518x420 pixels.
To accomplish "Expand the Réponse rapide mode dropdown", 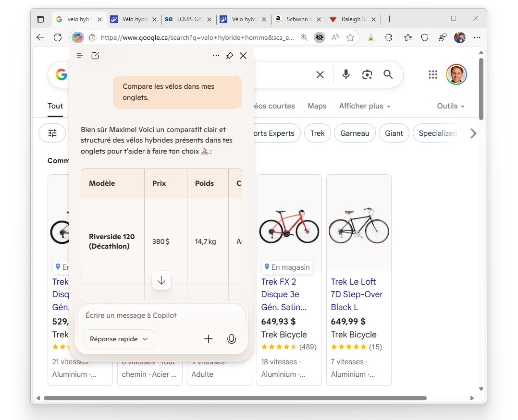I will click(119, 339).
